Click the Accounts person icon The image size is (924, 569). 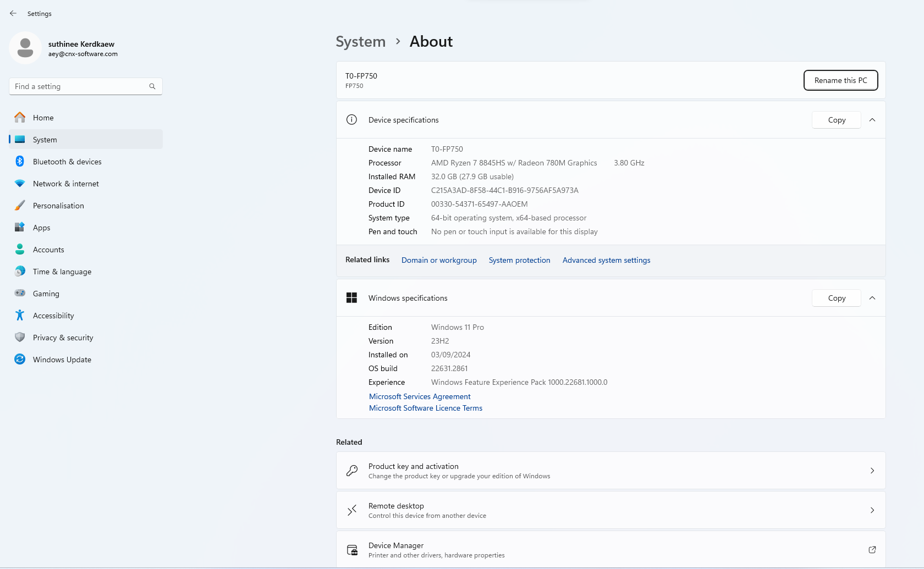pyautogui.click(x=20, y=249)
